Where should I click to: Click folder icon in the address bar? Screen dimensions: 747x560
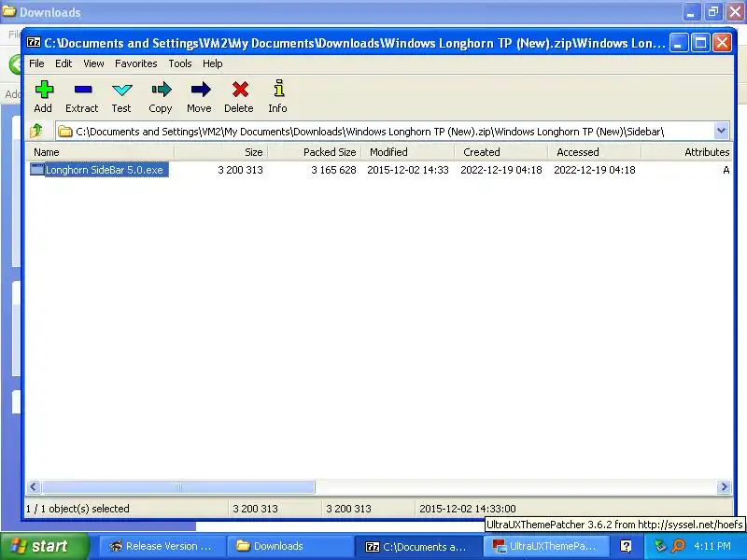pos(65,132)
